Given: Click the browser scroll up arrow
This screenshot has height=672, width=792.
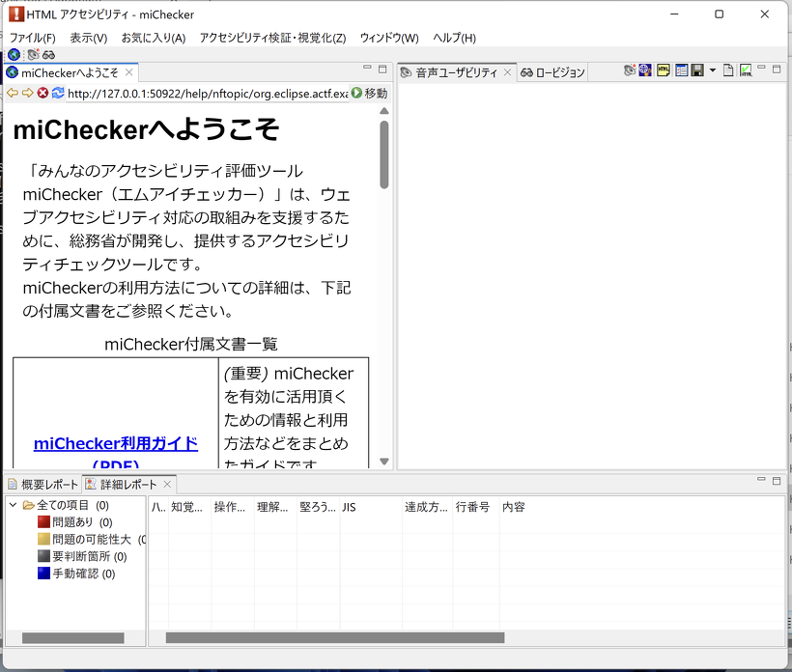Looking at the screenshot, I should point(384,111).
